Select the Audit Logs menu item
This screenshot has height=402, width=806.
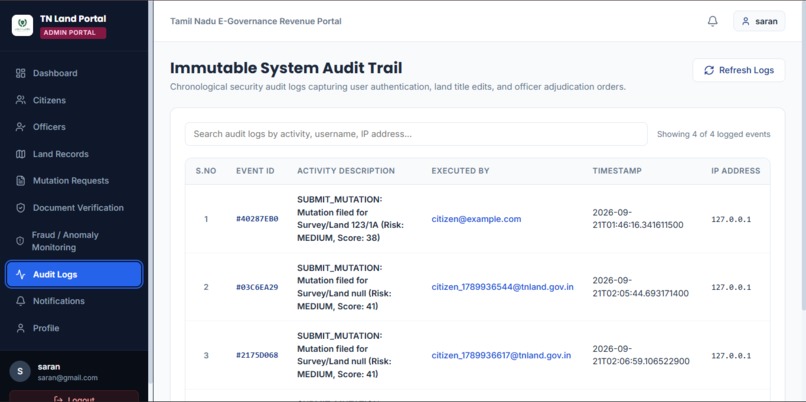[x=74, y=275]
